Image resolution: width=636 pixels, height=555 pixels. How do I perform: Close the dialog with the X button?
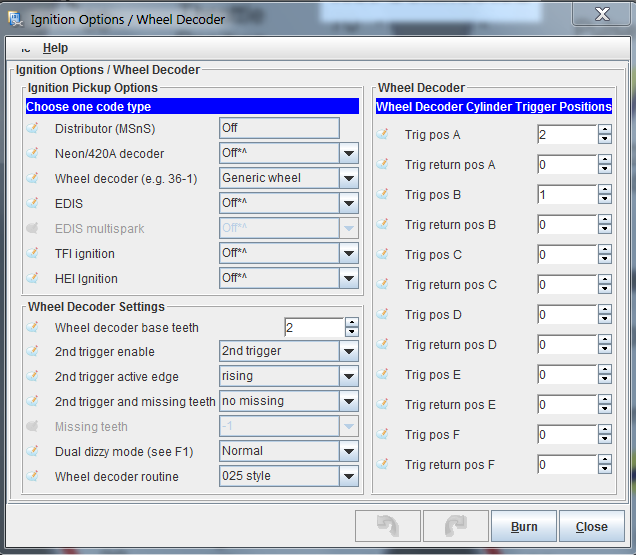(601, 14)
